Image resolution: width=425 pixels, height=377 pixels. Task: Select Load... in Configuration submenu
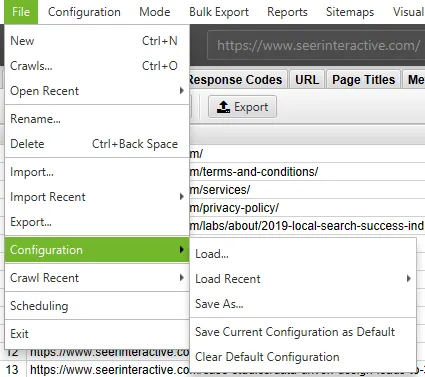303,254
